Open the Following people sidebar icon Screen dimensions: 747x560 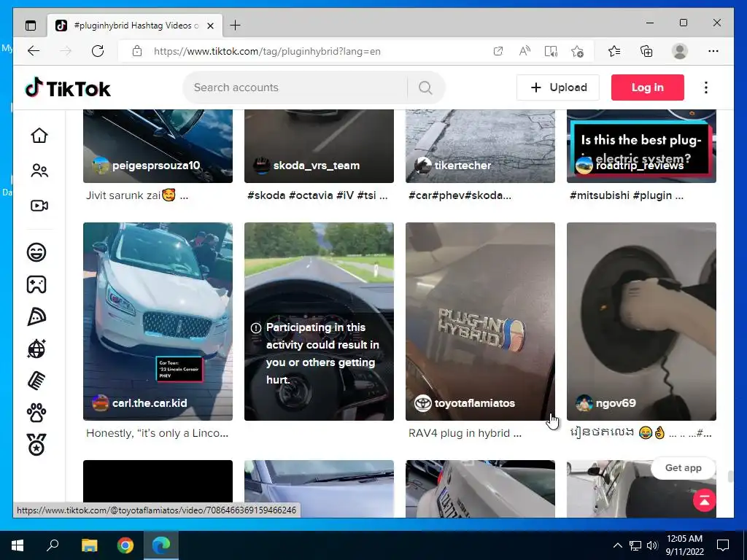(39, 171)
